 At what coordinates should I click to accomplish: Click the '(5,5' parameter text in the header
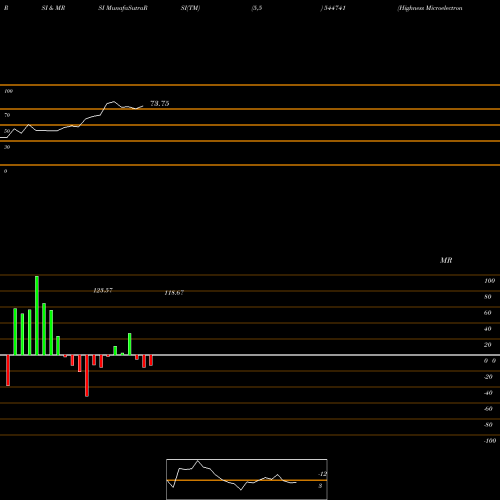pos(257,8)
